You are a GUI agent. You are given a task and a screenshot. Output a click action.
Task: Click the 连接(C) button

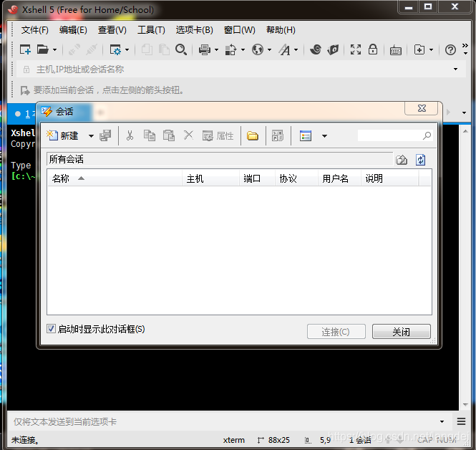(x=336, y=332)
